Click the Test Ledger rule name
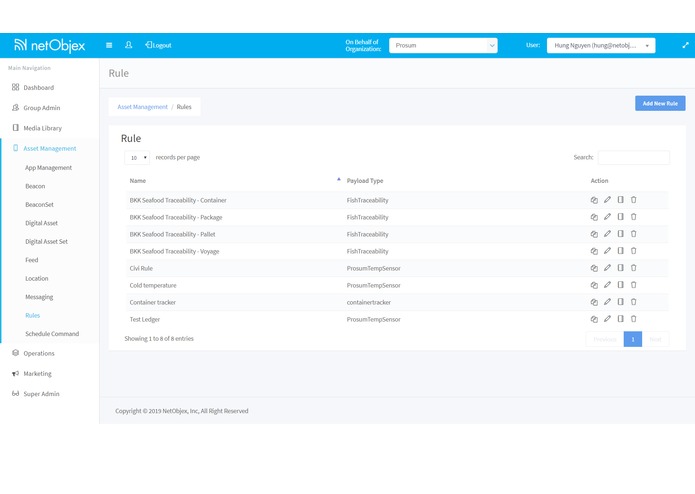 144,319
